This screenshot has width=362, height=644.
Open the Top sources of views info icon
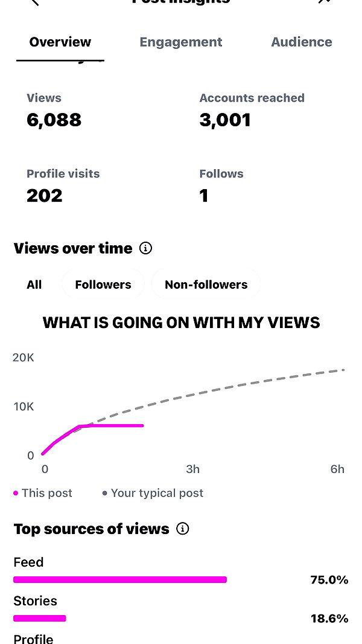[182, 529]
